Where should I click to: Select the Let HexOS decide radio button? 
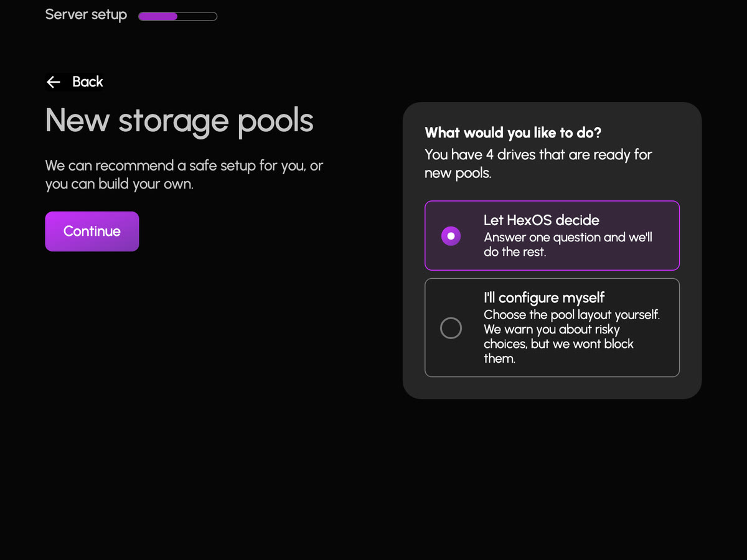451,236
